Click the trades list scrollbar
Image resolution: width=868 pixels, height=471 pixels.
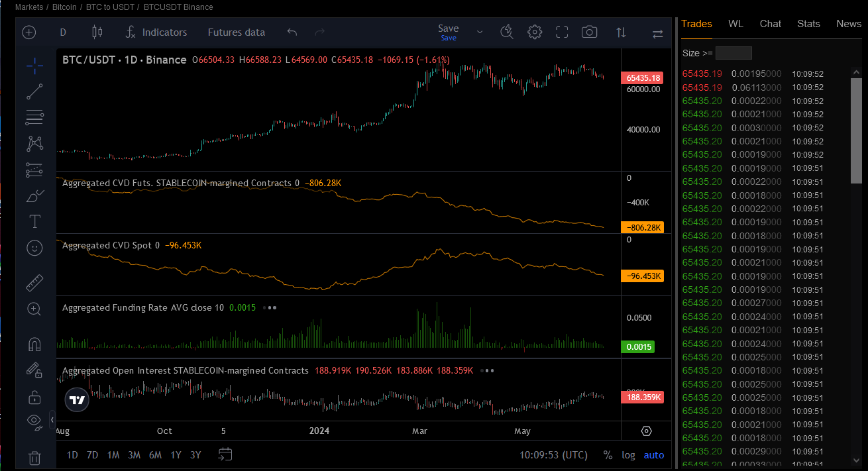[856, 131]
